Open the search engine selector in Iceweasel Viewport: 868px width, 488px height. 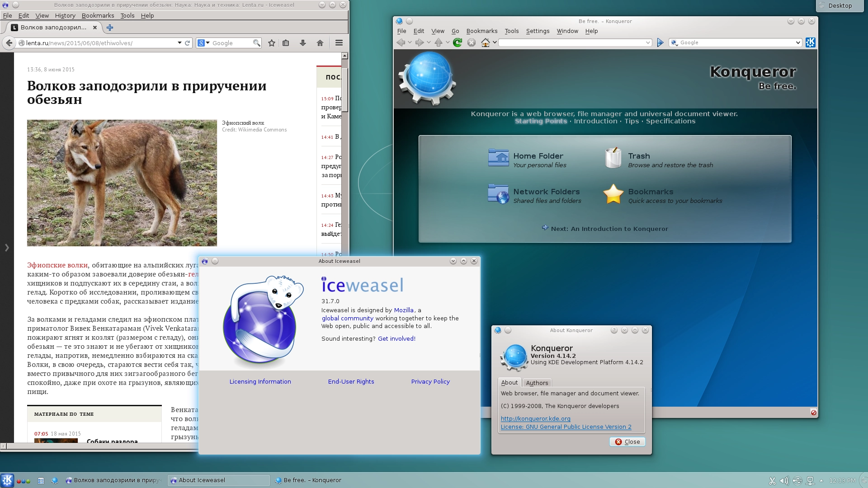tap(204, 43)
